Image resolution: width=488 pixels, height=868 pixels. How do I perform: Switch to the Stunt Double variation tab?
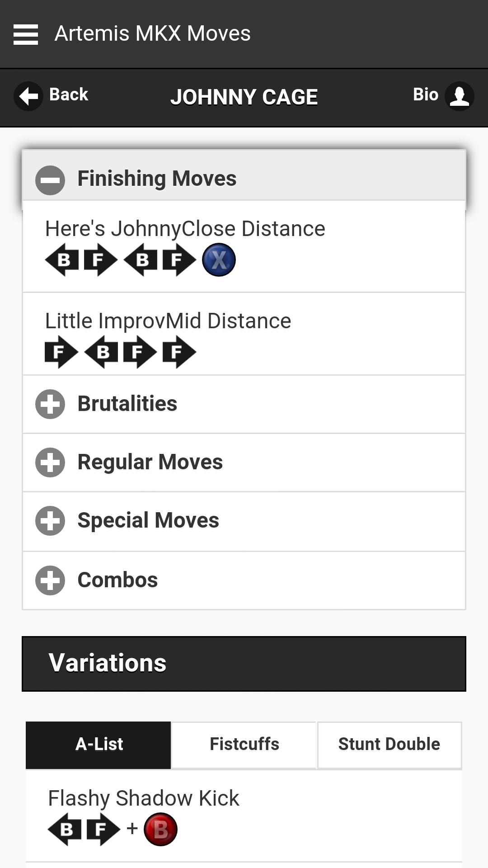click(x=389, y=745)
